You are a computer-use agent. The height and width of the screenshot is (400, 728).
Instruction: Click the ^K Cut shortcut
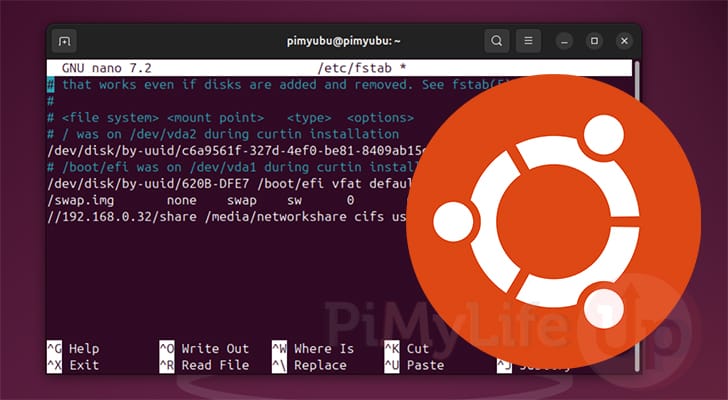[x=407, y=348]
